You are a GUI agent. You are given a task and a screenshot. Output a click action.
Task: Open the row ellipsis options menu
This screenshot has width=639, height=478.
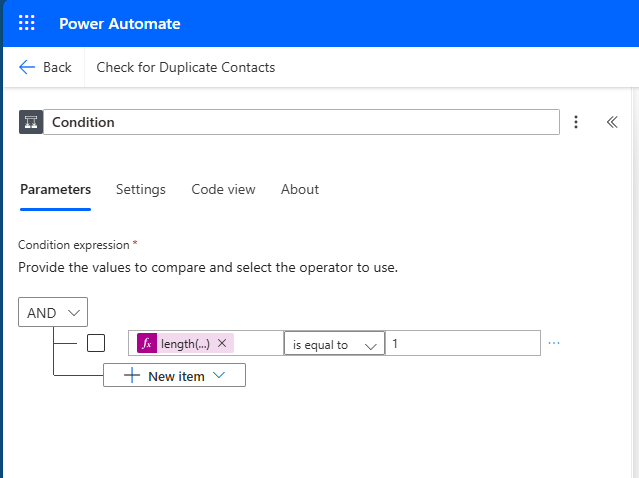click(x=554, y=343)
